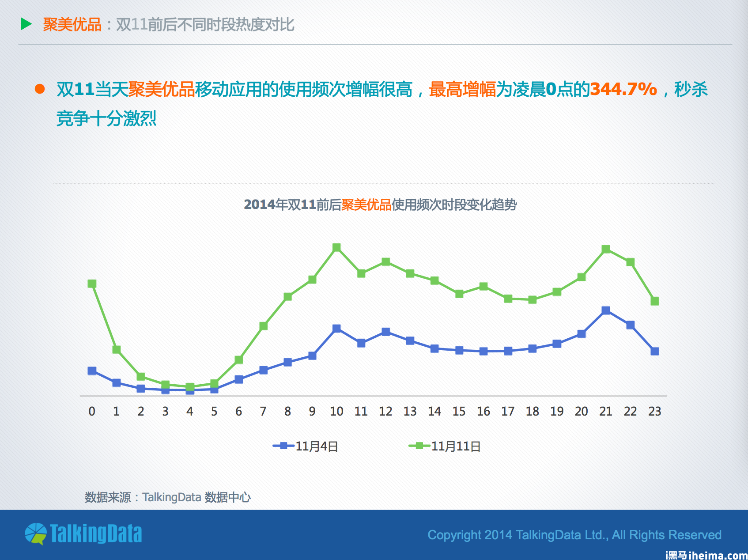Image resolution: width=748 pixels, height=560 pixels.
Task: Click the green data point at hour 21
Action: [x=606, y=249]
